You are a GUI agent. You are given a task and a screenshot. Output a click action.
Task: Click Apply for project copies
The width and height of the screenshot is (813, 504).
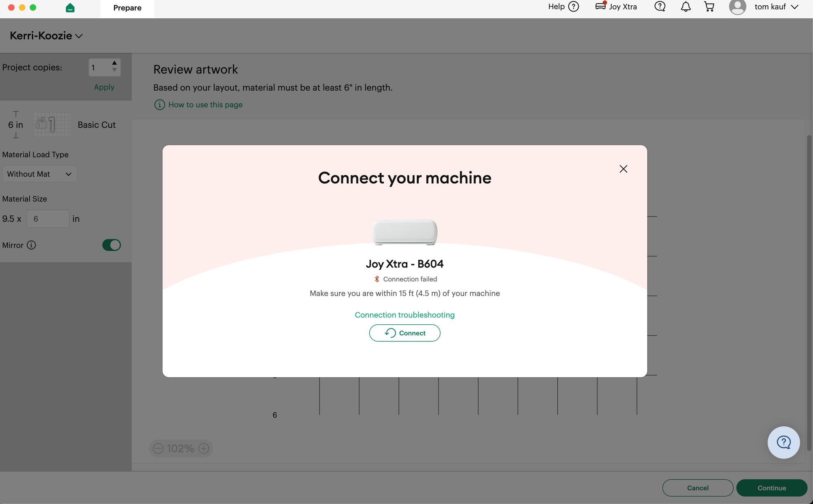click(104, 87)
